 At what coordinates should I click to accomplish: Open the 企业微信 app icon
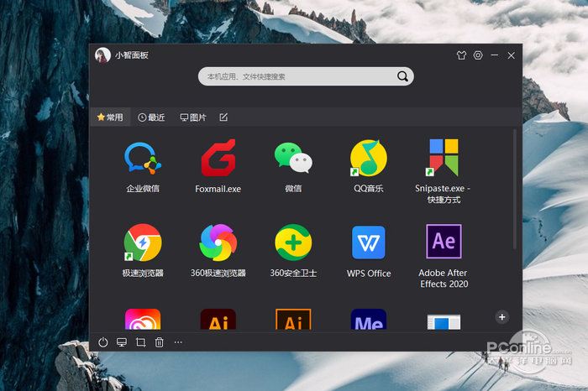[x=143, y=159]
